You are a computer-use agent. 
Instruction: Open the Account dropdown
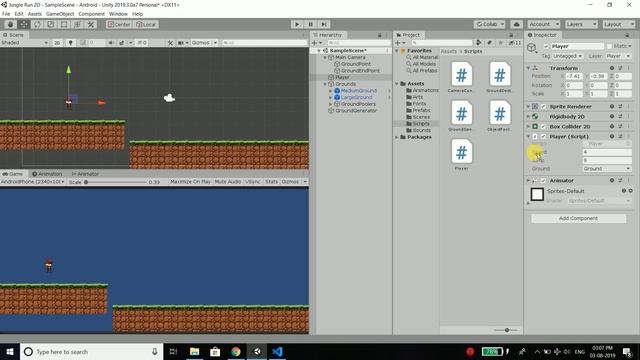click(543, 24)
